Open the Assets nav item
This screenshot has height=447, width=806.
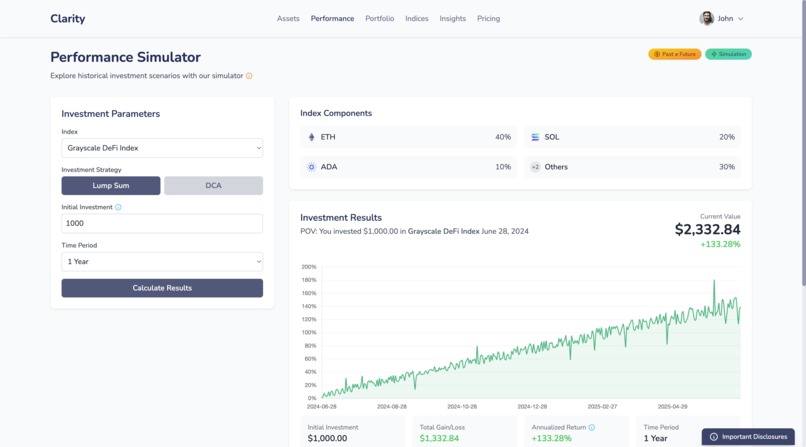click(x=288, y=18)
